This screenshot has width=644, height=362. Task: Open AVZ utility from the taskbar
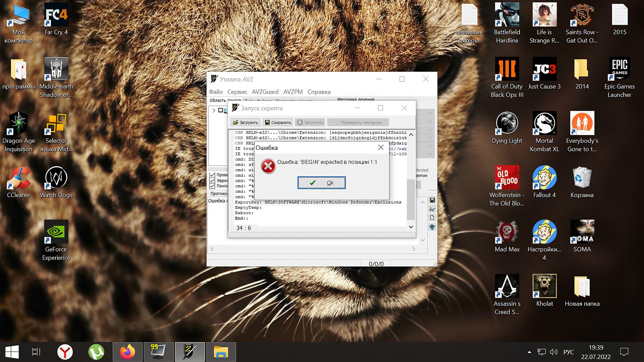point(190,352)
